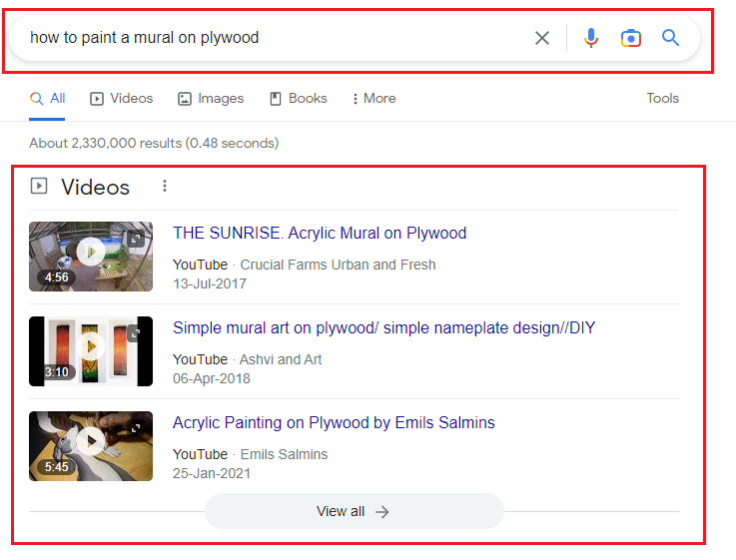Open the Tools options
This screenshot has width=736, height=560.
coord(663,98)
